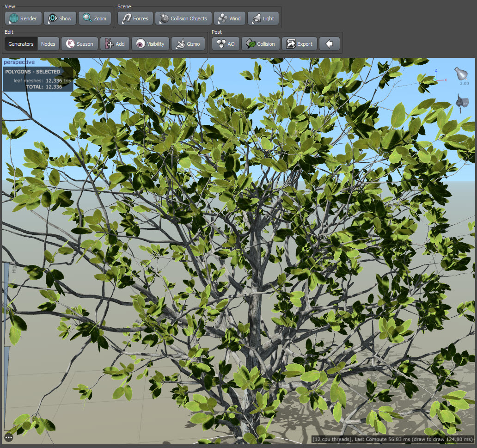477x448 pixels.
Task: Click the left arrow toolbar button
Action: [329, 44]
